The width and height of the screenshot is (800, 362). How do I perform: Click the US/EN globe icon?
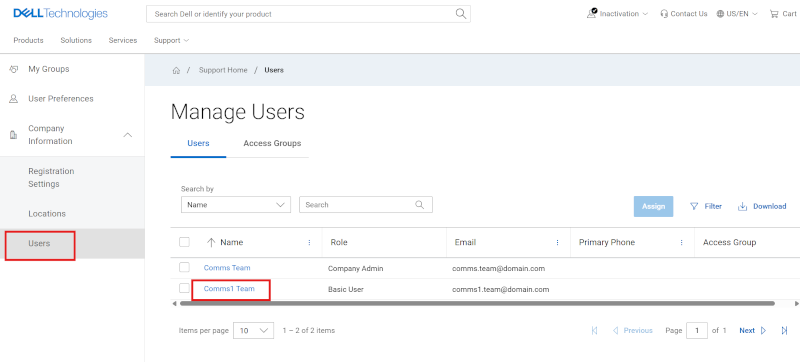point(720,14)
